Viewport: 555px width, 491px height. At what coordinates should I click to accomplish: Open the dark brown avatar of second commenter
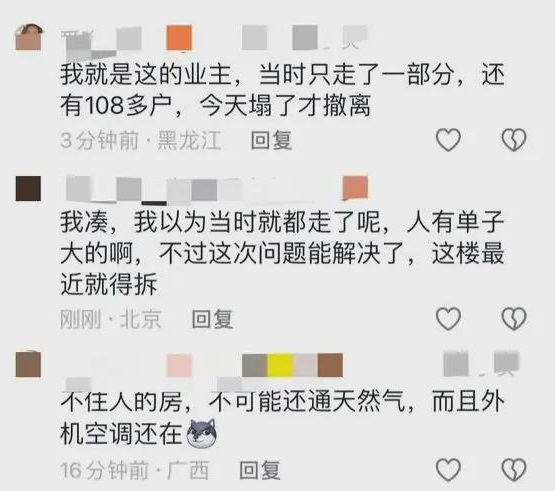(x=28, y=188)
